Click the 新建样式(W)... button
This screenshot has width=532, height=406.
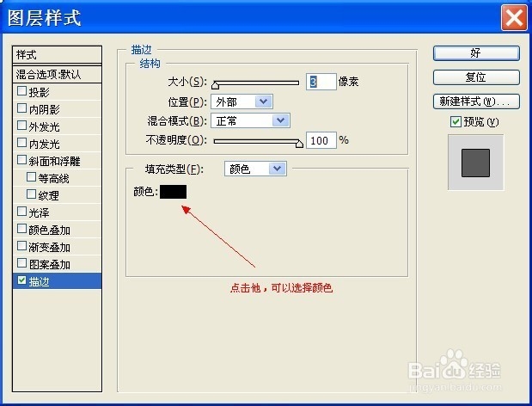(x=476, y=101)
